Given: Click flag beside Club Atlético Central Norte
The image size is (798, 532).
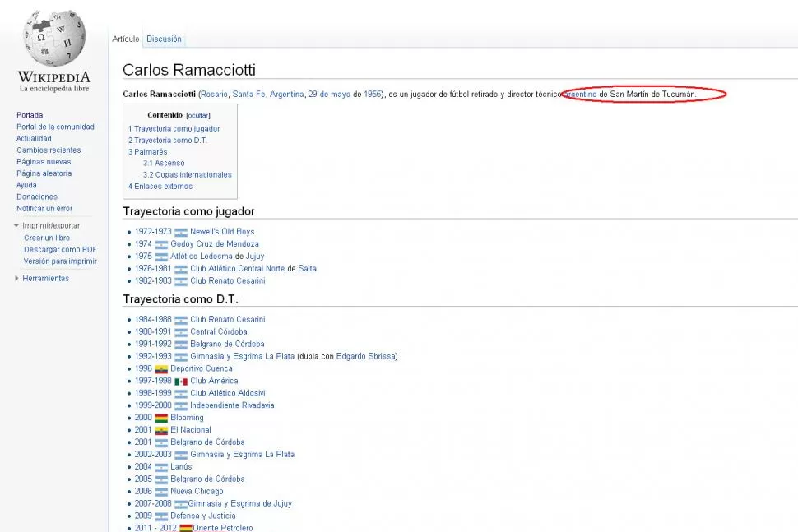Looking at the screenshot, I should [x=181, y=269].
